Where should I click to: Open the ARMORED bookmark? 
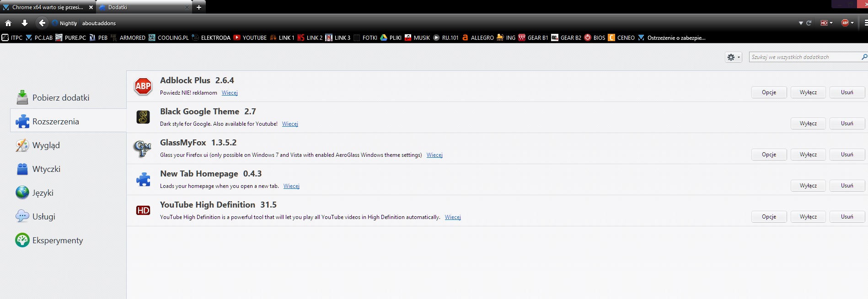[128, 38]
